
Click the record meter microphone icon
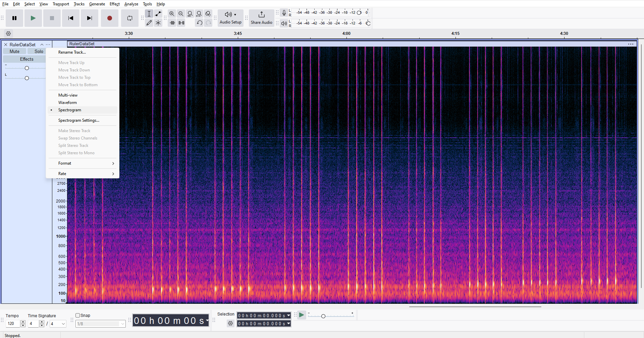[x=284, y=13]
